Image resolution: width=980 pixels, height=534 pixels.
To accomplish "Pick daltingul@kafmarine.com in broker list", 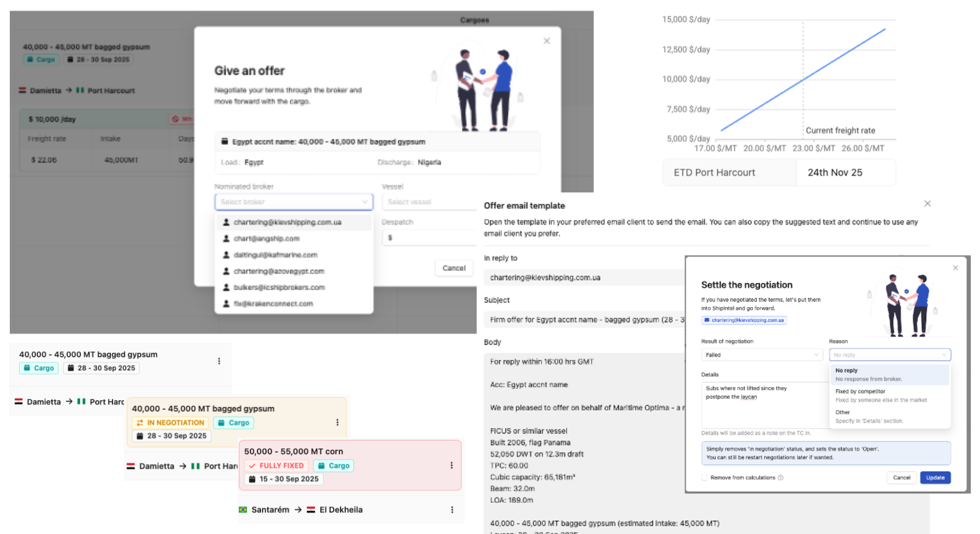I will pos(294,255).
